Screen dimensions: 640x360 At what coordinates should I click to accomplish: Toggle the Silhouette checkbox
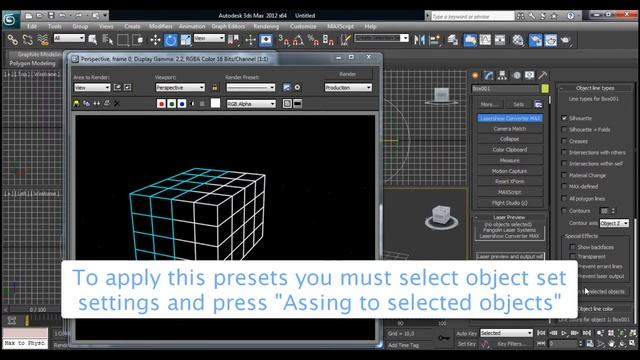tap(564, 118)
